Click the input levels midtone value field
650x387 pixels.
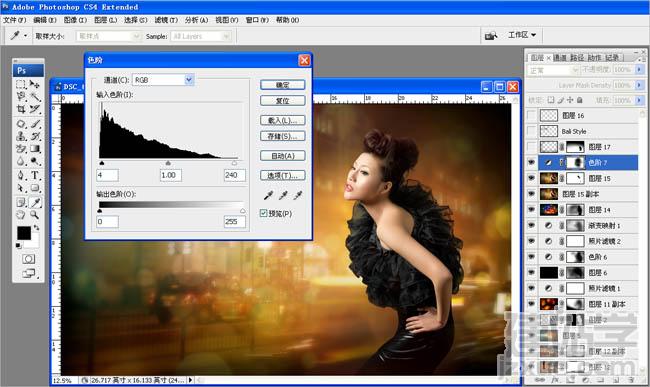pyautogui.click(x=170, y=175)
